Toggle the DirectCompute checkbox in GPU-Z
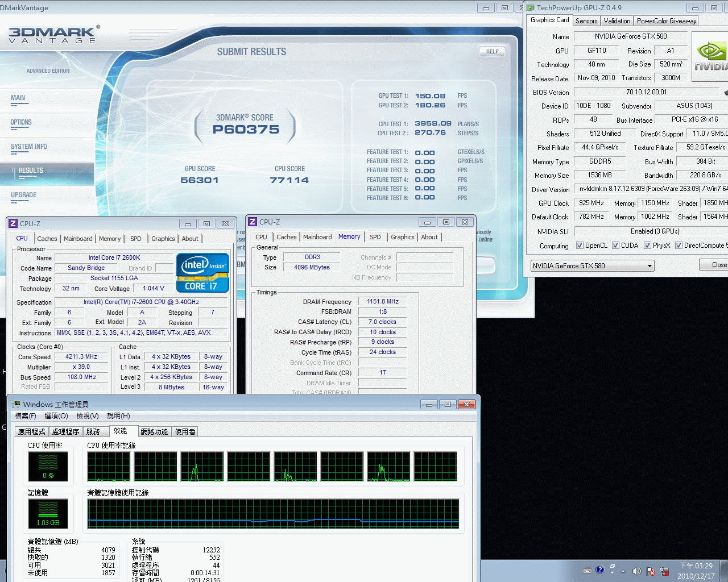728x582 pixels. (679, 246)
